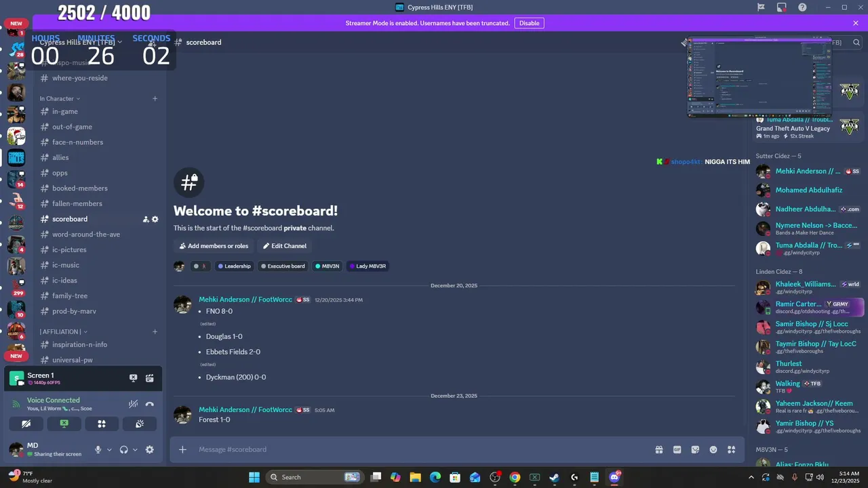Open the Windows Start menu
The width and height of the screenshot is (868, 488).
[x=254, y=477]
